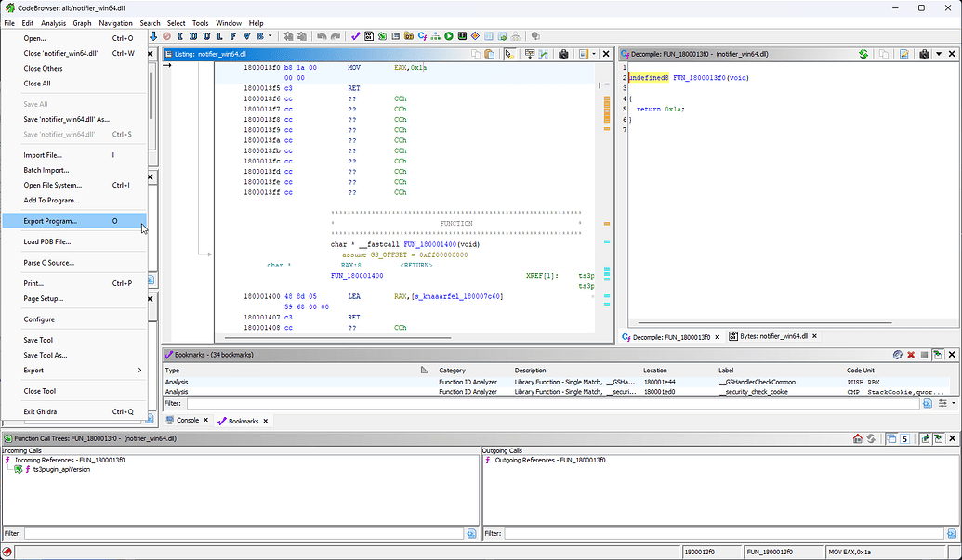Toggle the cursor arrow icon in Listing toolbar

click(509, 54)
